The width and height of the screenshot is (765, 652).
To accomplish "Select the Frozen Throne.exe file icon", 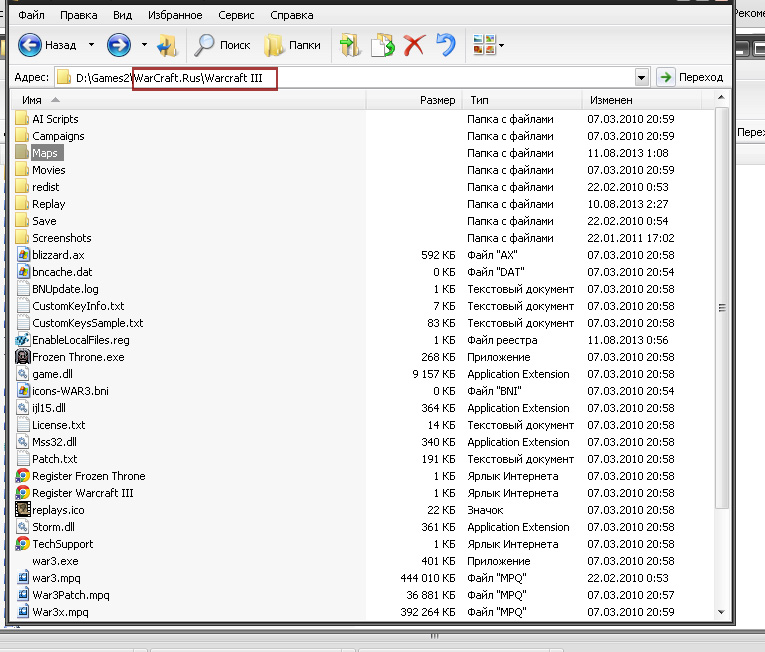I will (23, 357).
